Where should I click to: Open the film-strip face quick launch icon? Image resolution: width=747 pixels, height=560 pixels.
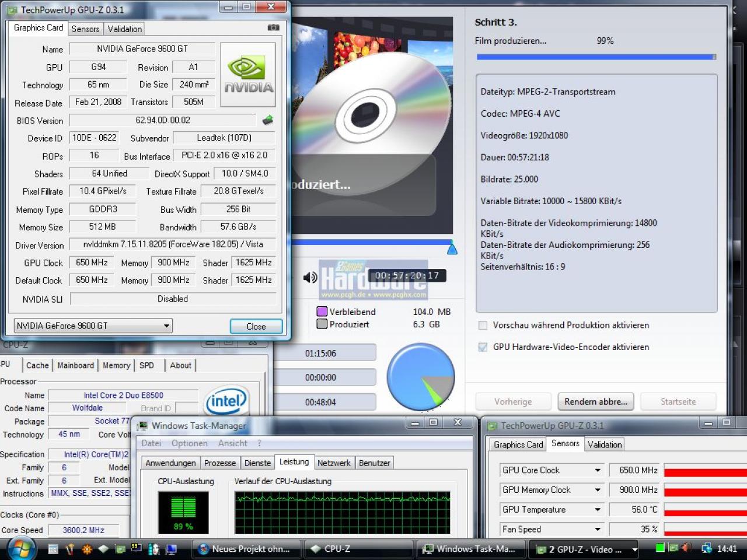pyautogui.click(x=154, y=549)
